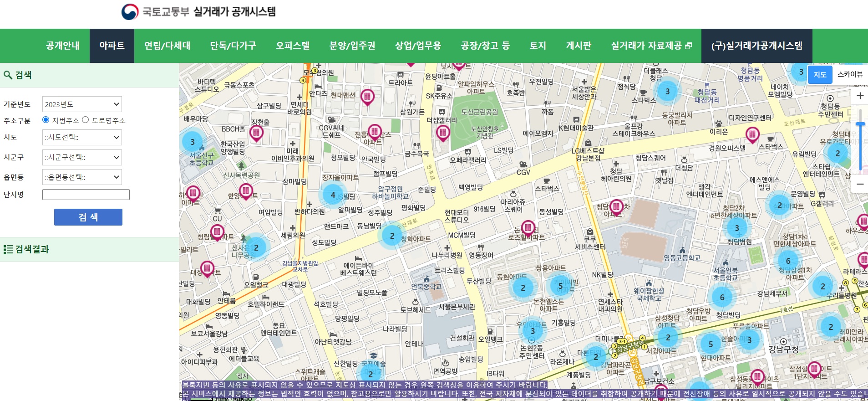Open the 시도선택 dropdown
Viewport: 868px width, 401px height.
82,137
